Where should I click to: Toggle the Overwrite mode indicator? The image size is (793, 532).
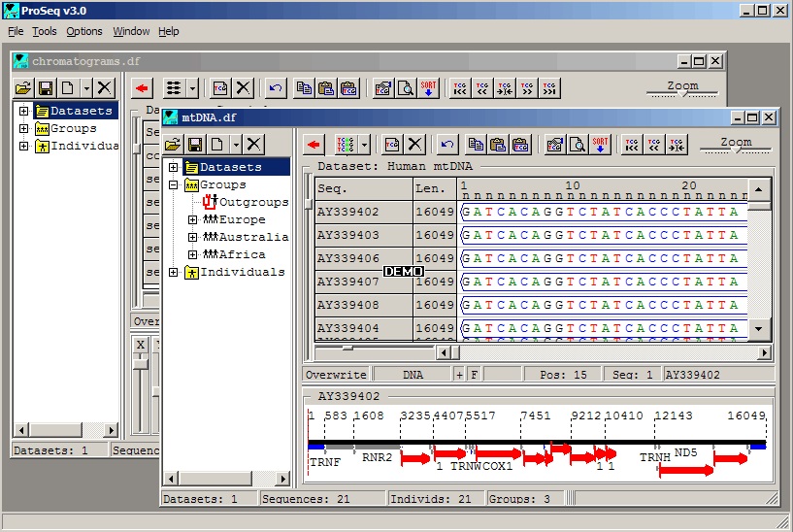(x=336, y=374)
